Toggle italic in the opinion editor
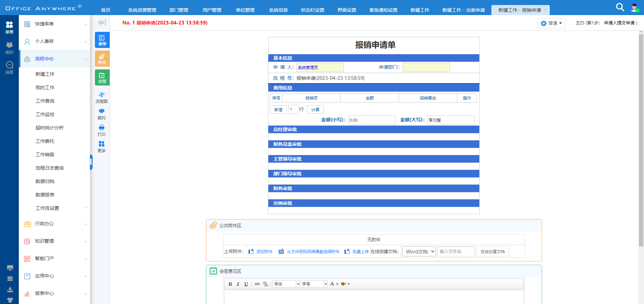644x304 pixels. (238, 284)
